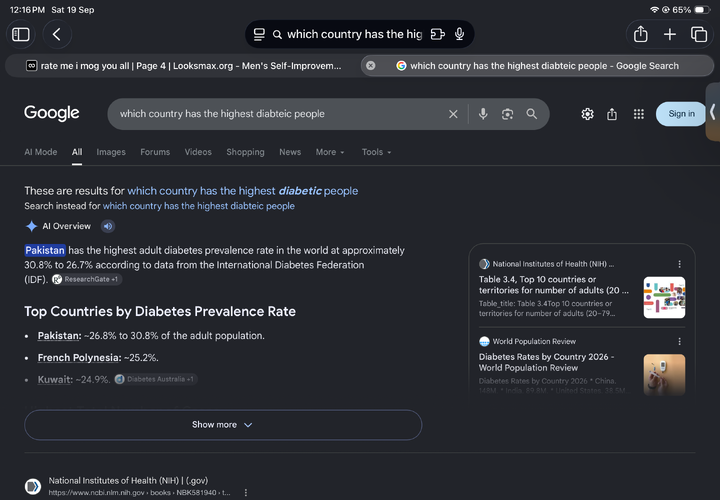Open page menu icon in address bar
720x500 pixels.
[x=259, y=34]
